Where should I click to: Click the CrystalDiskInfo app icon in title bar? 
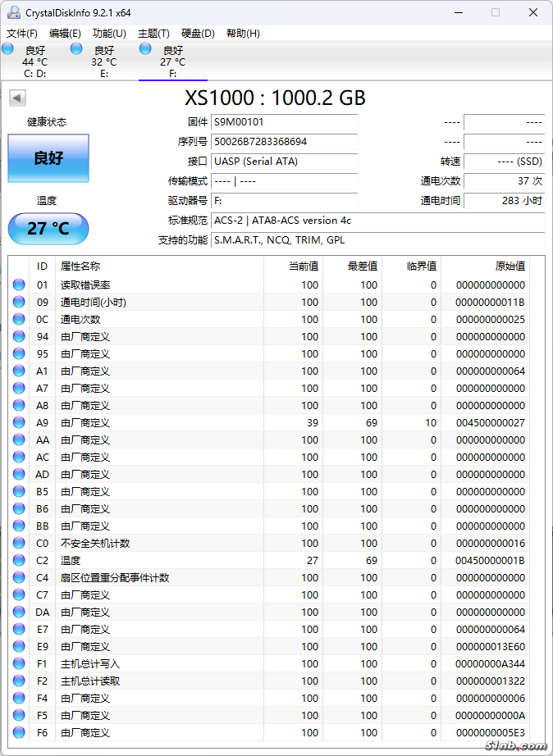pyautogui.click(x=13, y=12)
